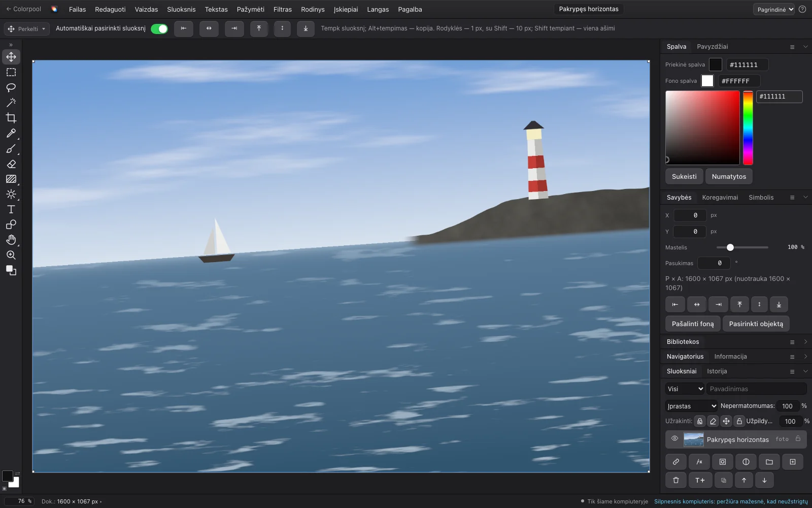Toggle lock position in layers panel
This screenshot has width=812, height=508.
[x=726, y=421]
